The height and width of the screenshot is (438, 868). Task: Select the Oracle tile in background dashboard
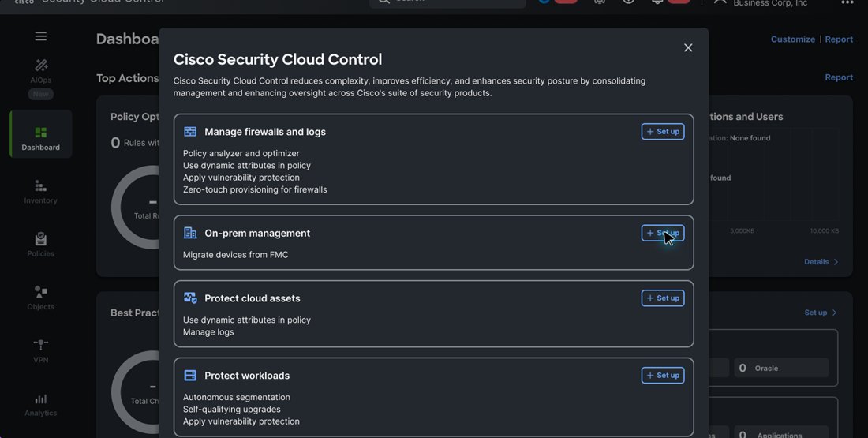pyautogui.click(x=781, y=369)
